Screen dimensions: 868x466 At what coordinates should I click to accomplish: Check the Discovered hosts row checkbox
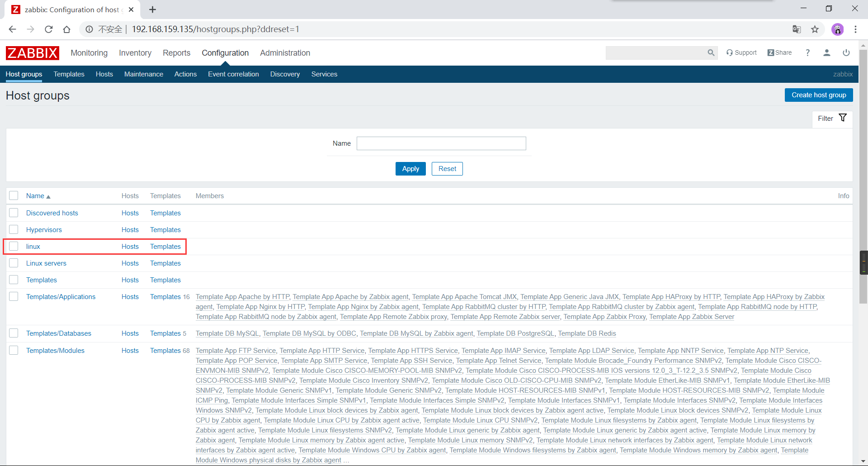(x=14, y=213)
